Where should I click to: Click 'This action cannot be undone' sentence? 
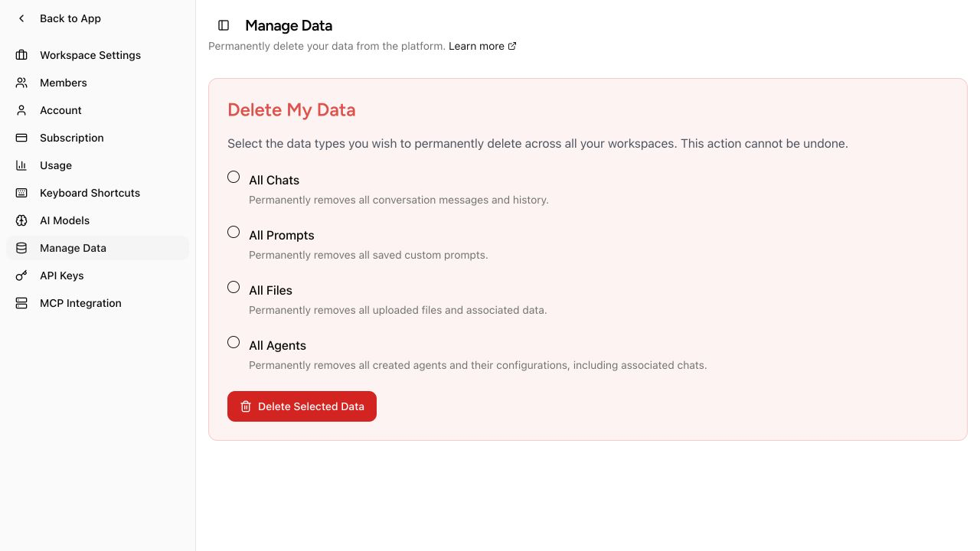pos(764,143)
